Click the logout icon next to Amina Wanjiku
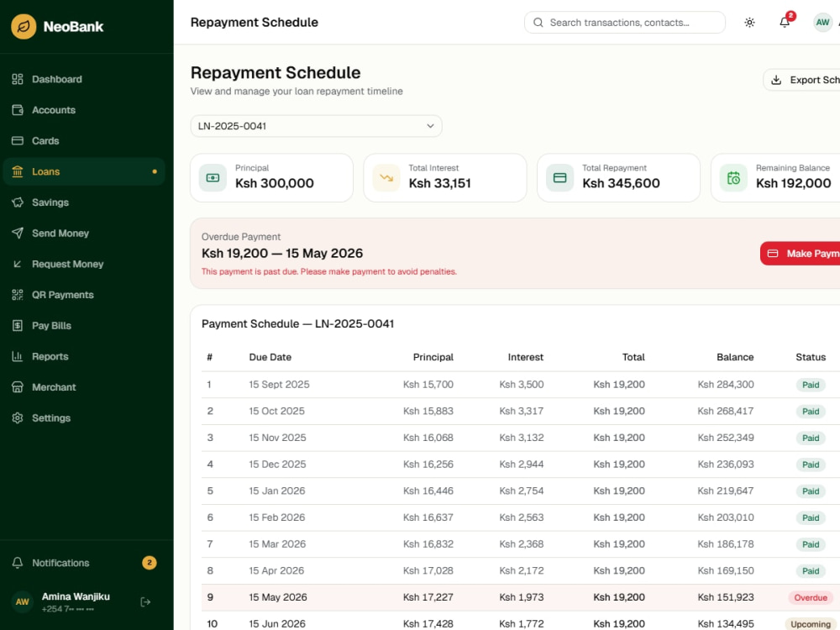This screenshot has height=630, width=840. [x=145, y=602]
